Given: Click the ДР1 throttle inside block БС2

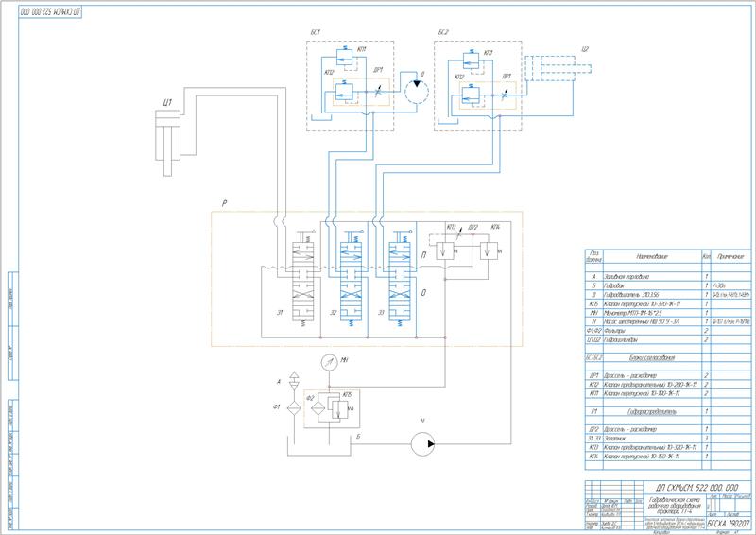Looking at the screenshot, I should (x=505, y=95).
